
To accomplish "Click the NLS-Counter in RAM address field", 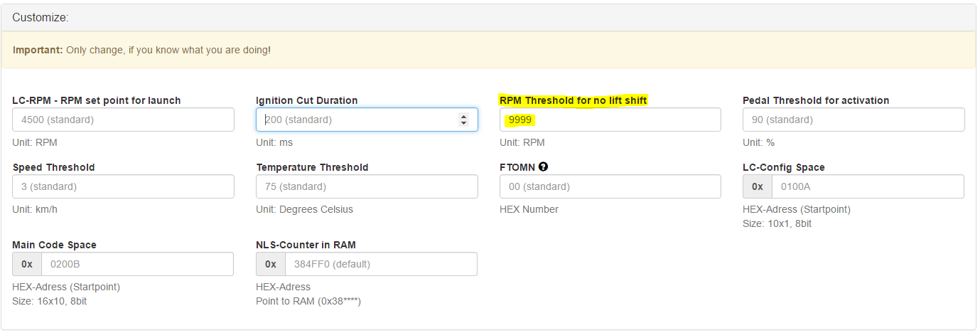I will (x=381, y=264).
